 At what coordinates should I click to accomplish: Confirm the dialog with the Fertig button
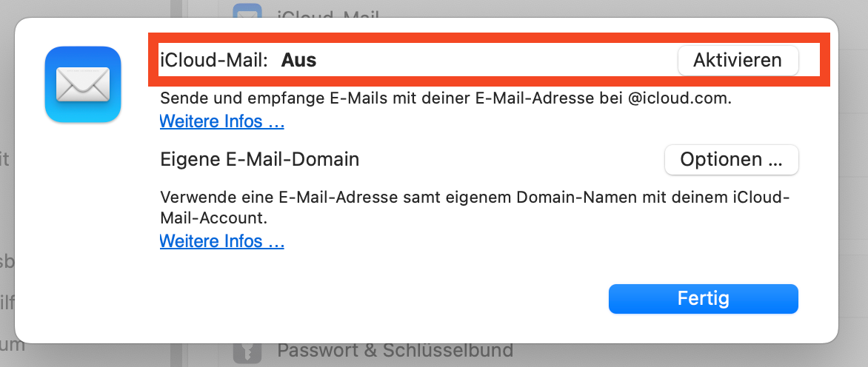pos(703,299)
